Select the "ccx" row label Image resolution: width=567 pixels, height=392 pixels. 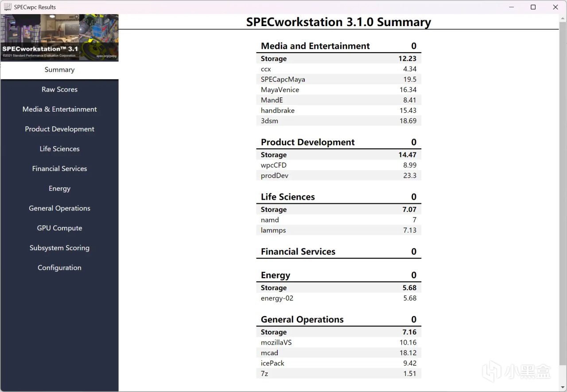[266, 69]
